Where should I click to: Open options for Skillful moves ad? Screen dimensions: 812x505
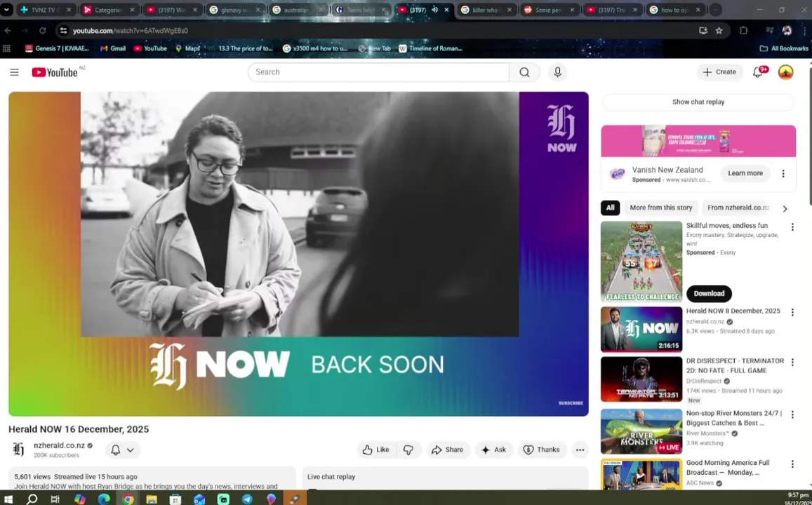click(x=792, y=227)
